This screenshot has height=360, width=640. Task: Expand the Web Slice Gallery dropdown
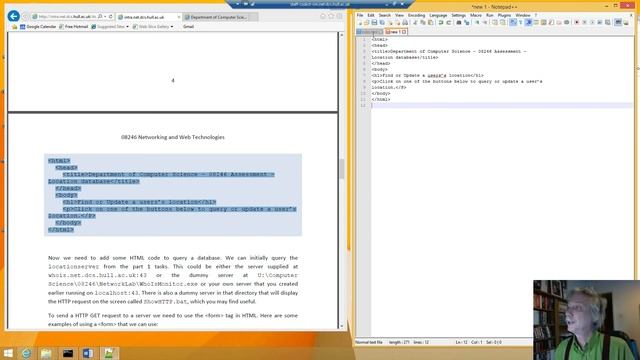172,27
